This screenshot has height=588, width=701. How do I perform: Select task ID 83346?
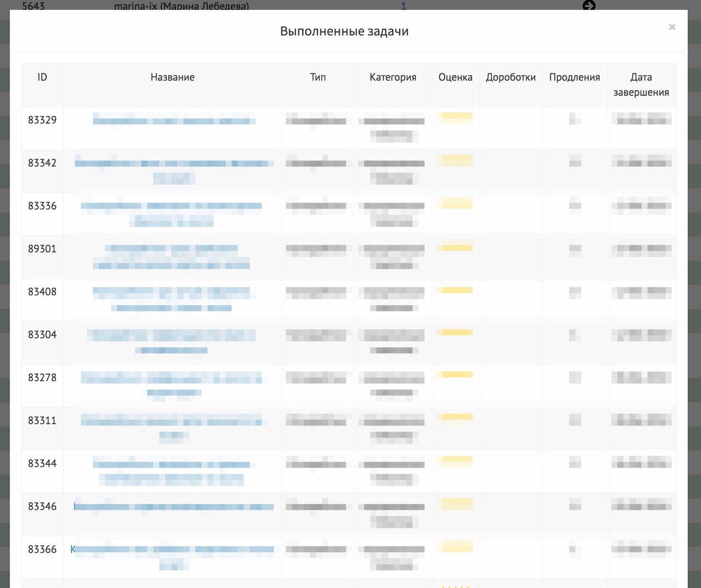[42, 506]
